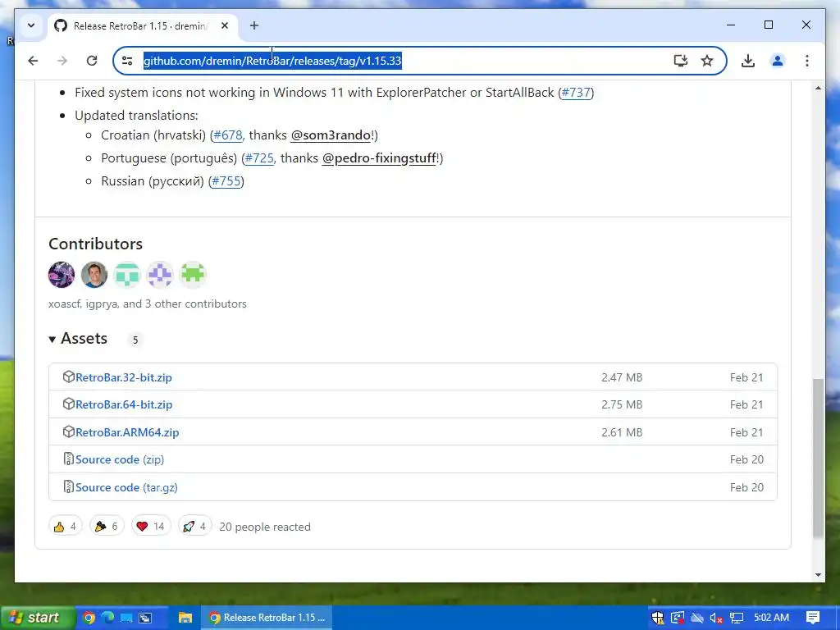Open issue link #755

coord(226,181)
